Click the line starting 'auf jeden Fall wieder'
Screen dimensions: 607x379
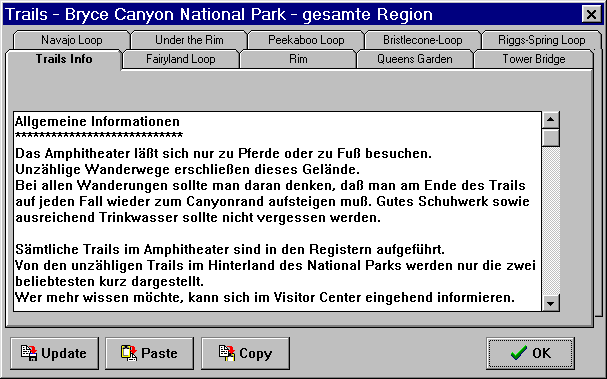(x=272, y=201)
